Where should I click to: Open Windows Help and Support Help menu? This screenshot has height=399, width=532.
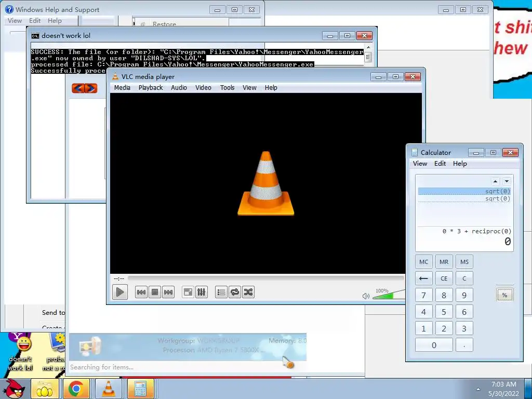click(x=55, y=21)
